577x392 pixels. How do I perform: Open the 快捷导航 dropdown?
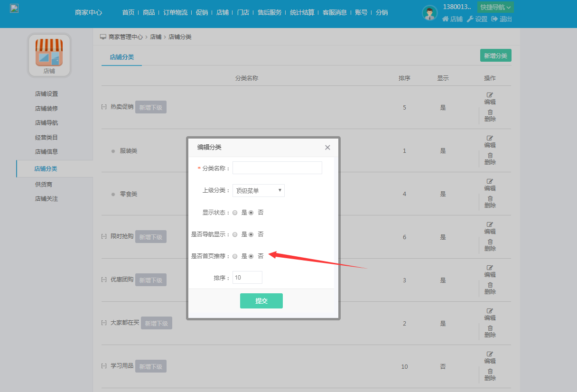point(495,7)
